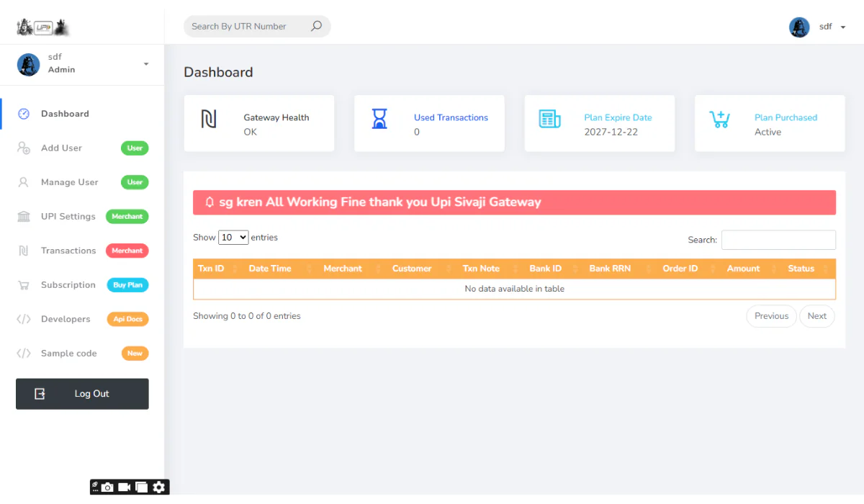864x504 pixels.
Task: Expand the sidebar sdf Admin dropdown
Action: 146,64
